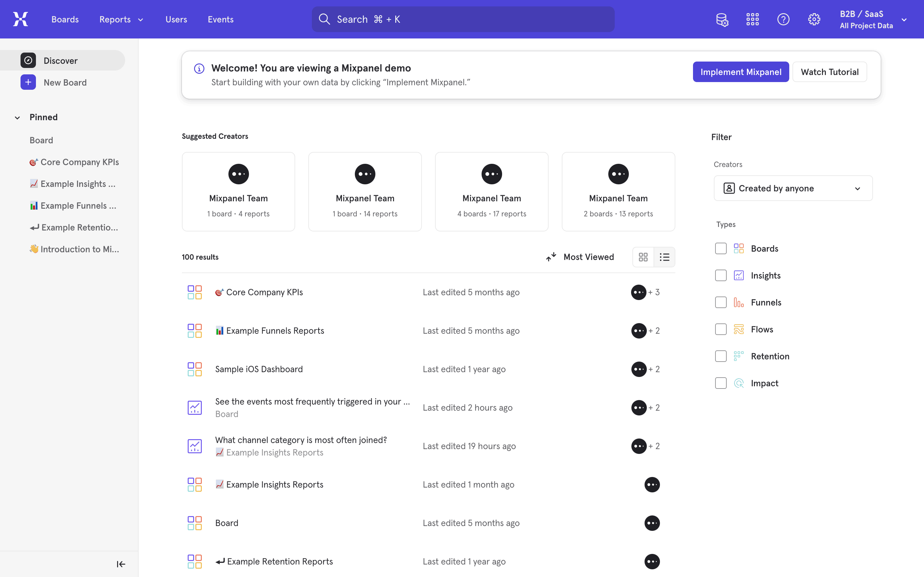Open the Created by anyone dropdown

(x=793, y=188)
